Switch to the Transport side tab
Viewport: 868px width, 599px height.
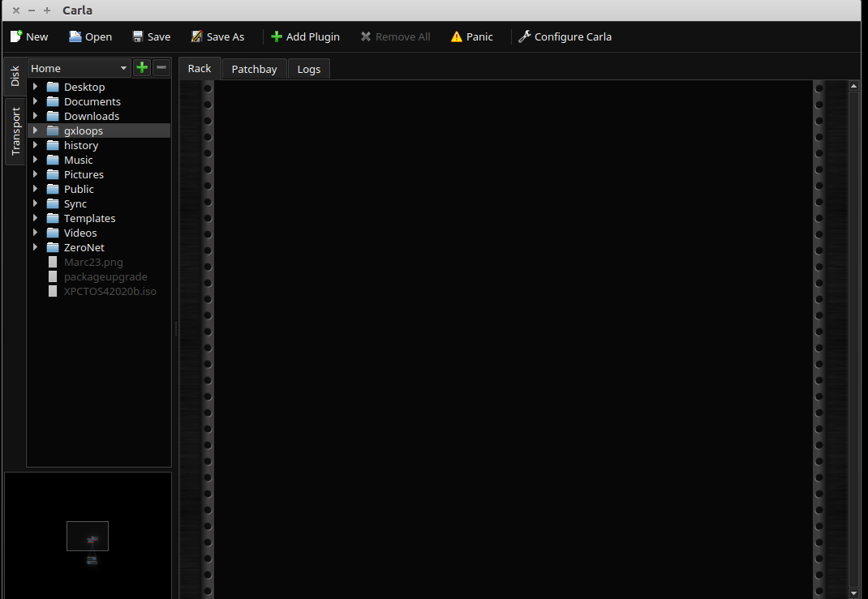click(x=15, y=131)
